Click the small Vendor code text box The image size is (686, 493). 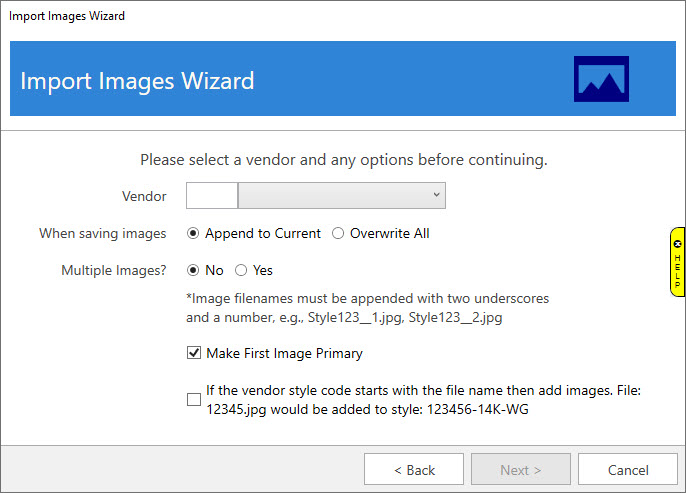212,196
